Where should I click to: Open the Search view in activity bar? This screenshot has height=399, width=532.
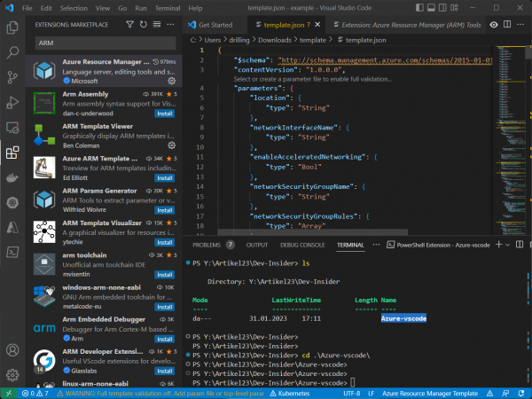12,52
